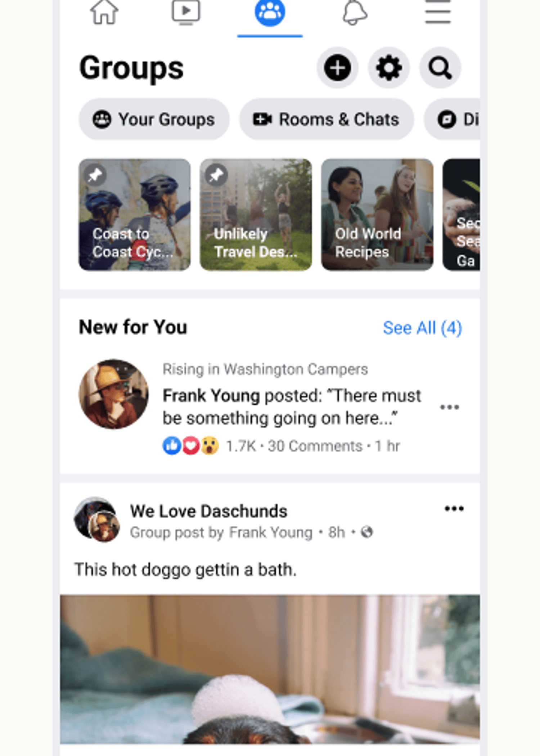Open Groups settings gear icon
This screenshot has height=756, width=540.
pos(389,68)
